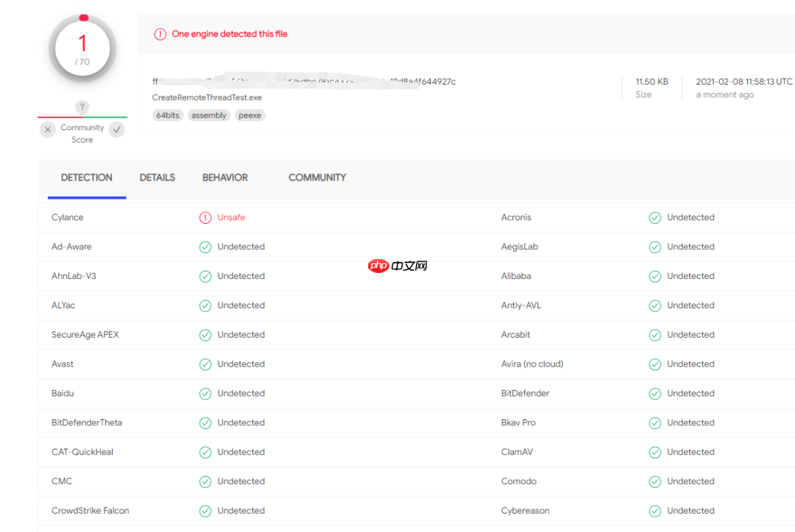Click the SecureAge APEX engine name

tap(85, 335)
